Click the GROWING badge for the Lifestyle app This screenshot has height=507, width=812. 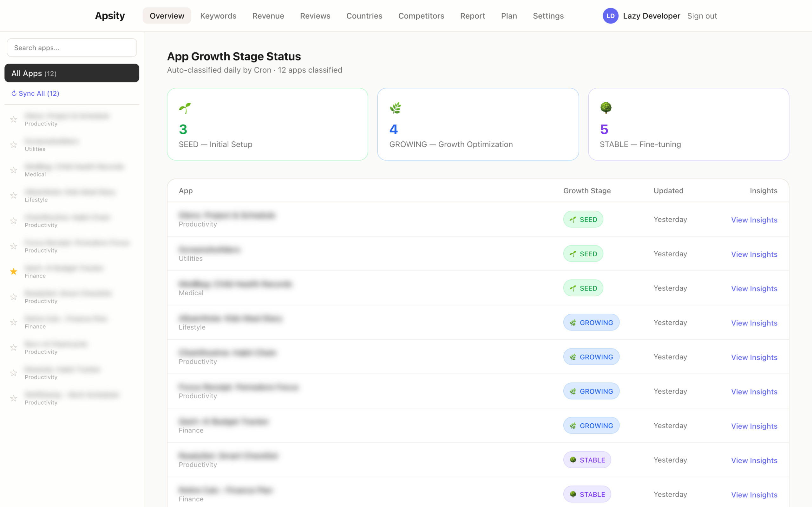click(591, 322)
